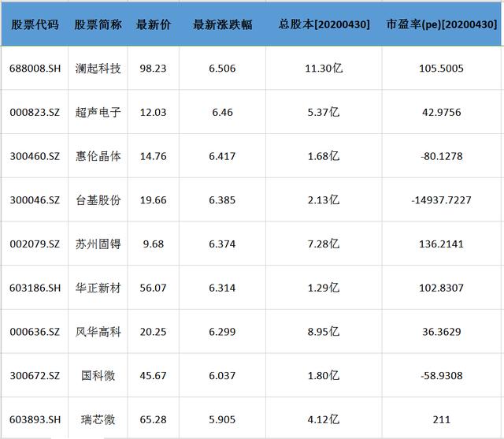Select the 苏州固锝 cell
The image size is (504, 439).
pos(98,244)
